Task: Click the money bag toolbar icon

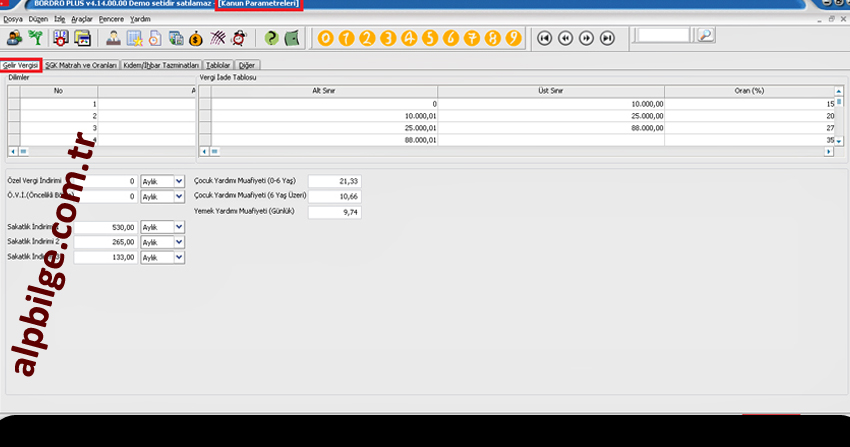Action: pyautogui.click(x=197, y=38)
